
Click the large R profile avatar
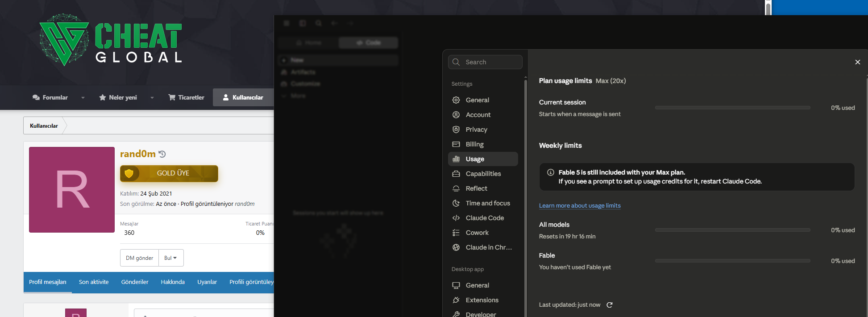(72, 190)
